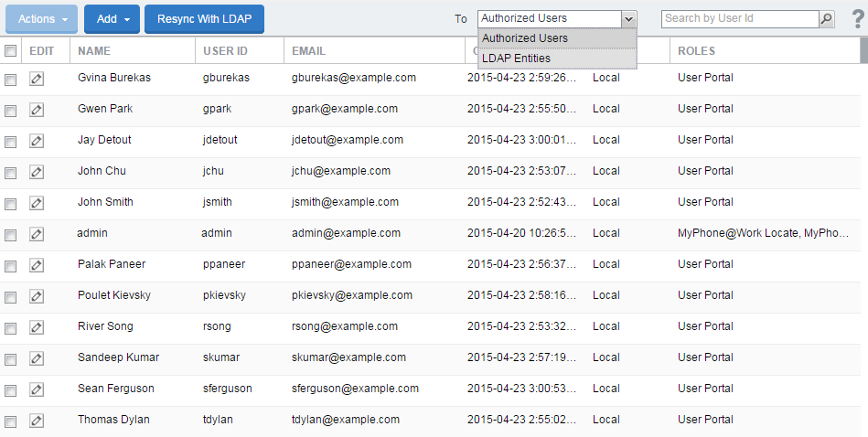Click email ppaneer@example.com
Viewport: 868px width, 437px height.
tap(351, 264)
